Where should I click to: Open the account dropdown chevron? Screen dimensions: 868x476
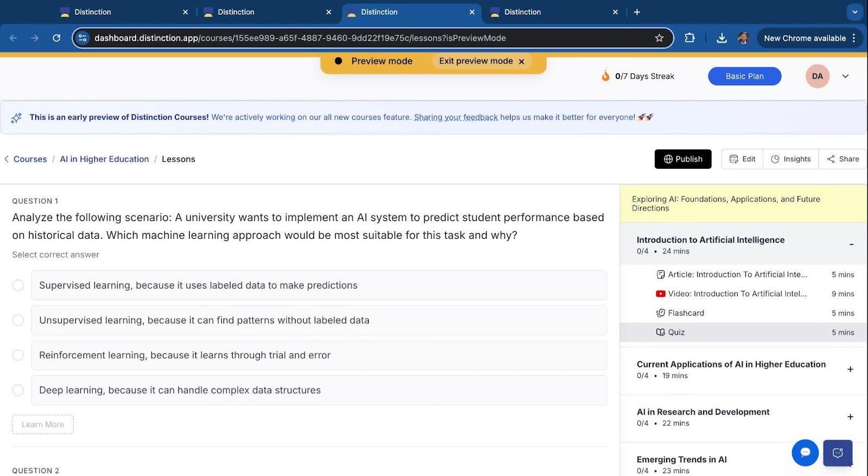845,77
